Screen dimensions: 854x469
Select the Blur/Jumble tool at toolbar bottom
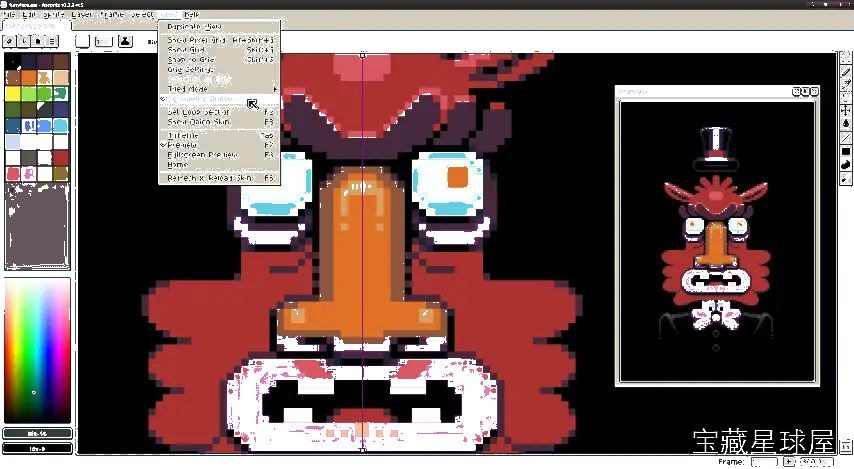(846, 178)
